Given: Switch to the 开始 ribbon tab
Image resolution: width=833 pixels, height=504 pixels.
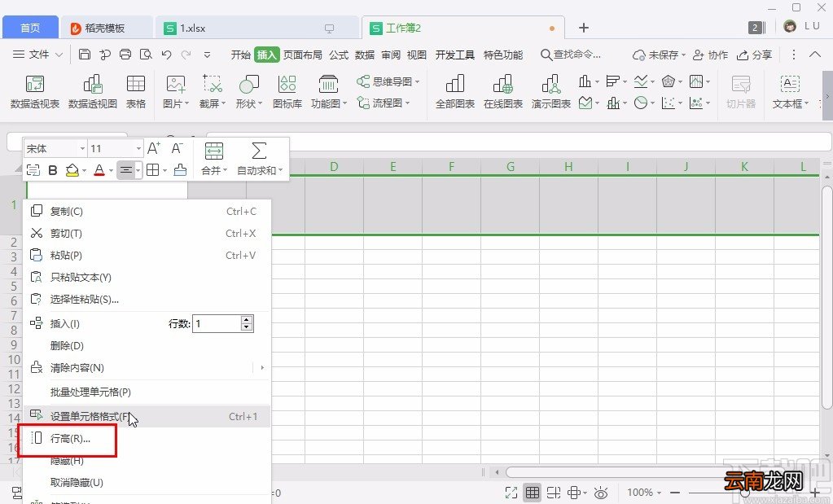Looking at the screenshot, I should tap(241, 55).
